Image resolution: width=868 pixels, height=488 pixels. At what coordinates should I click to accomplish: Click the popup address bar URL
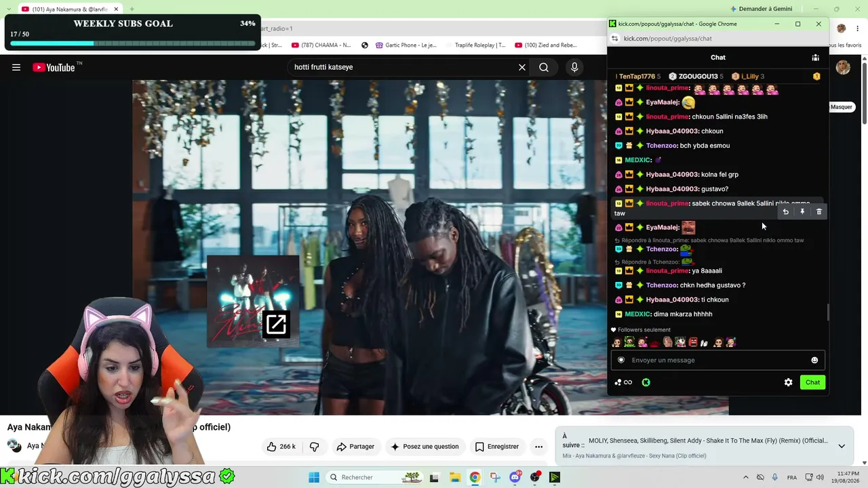668,39
